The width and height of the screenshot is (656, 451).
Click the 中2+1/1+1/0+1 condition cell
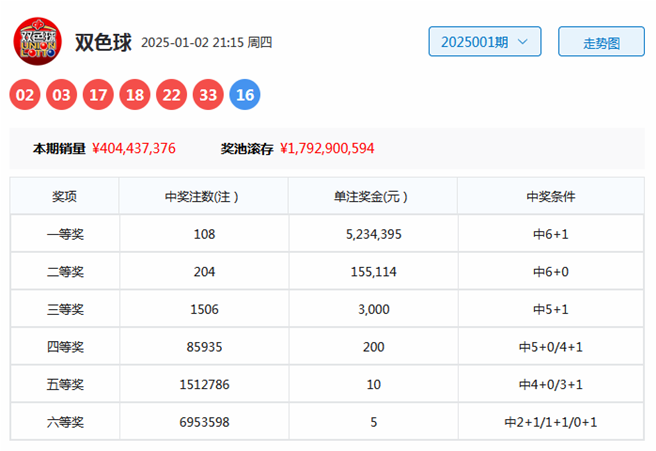[551, 422]
